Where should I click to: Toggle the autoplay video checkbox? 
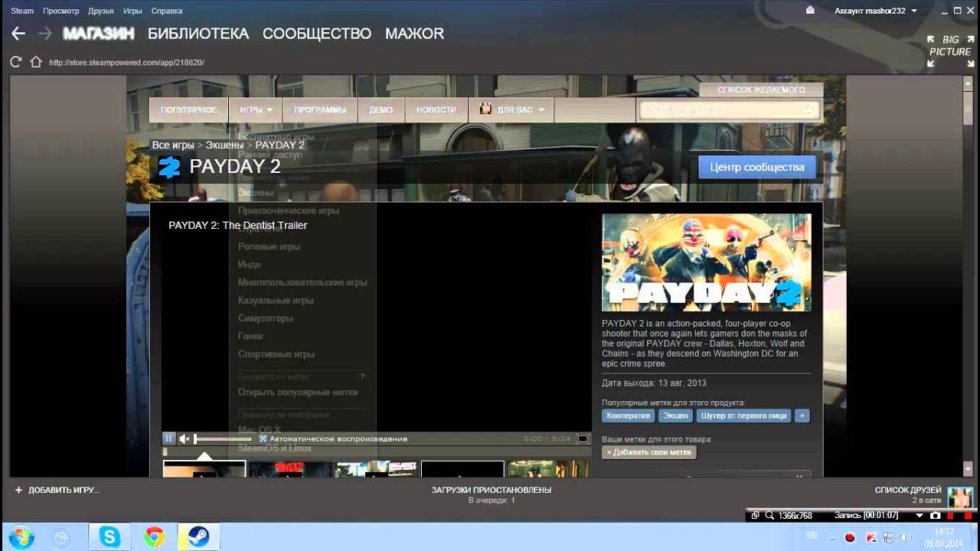[x=263, y=439]
